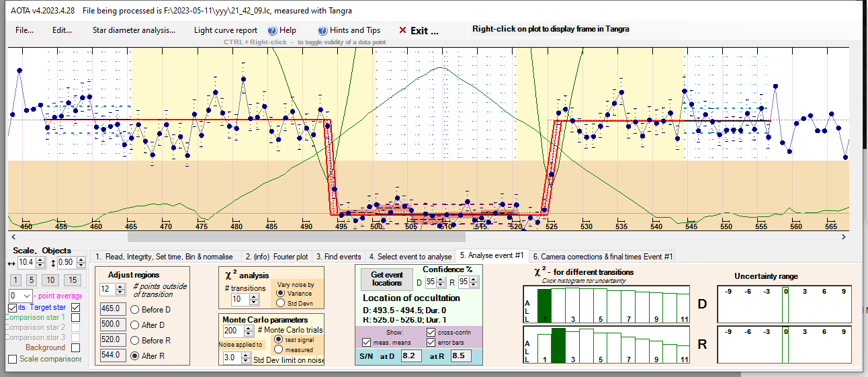Click dark green bar 1 in D histogram
Image resolution: width=868 pixels, height=377 pixels.
pyautogui.click(x=544, y=306)
